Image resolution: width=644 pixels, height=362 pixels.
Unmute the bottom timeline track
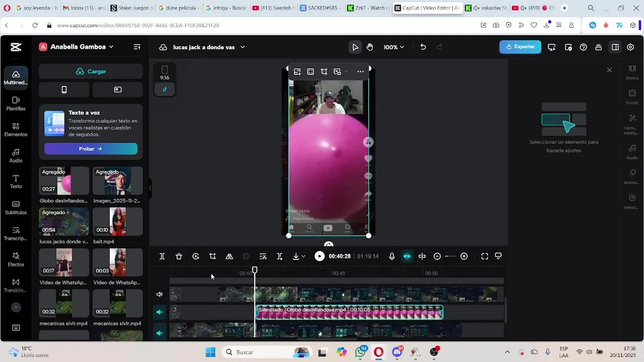[159, 333]
